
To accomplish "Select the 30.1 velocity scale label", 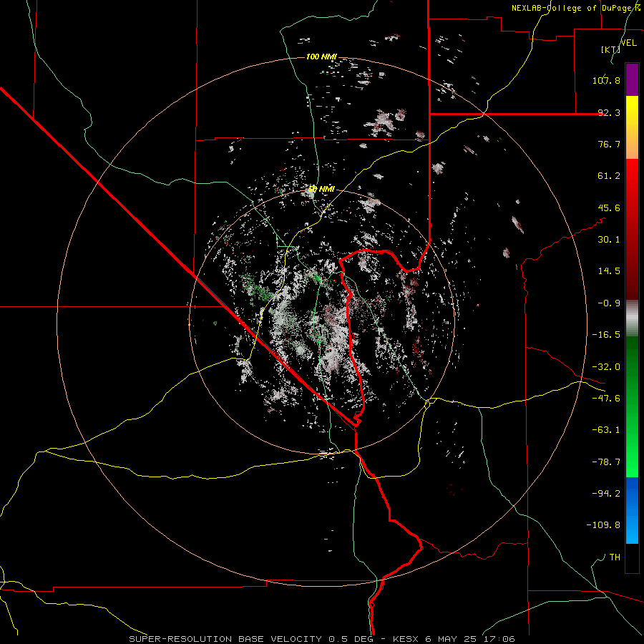I will pos(609,240).
